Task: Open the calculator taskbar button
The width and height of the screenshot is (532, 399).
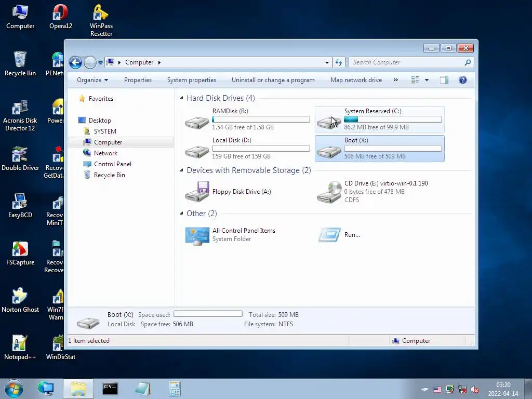Action: [x=175, y=389]
